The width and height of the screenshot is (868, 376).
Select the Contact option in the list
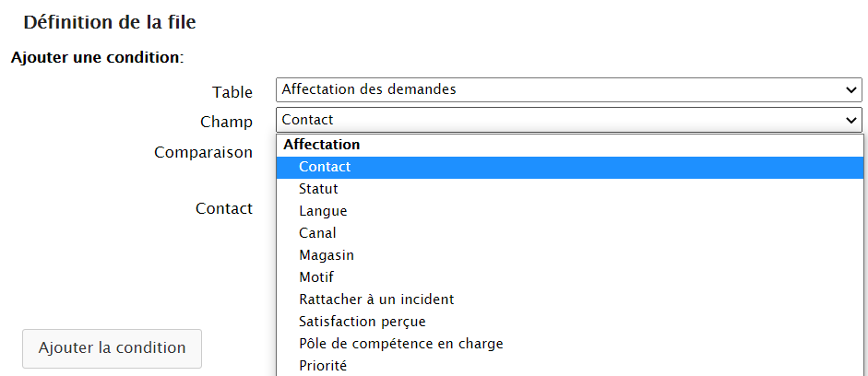coord(325,167)
